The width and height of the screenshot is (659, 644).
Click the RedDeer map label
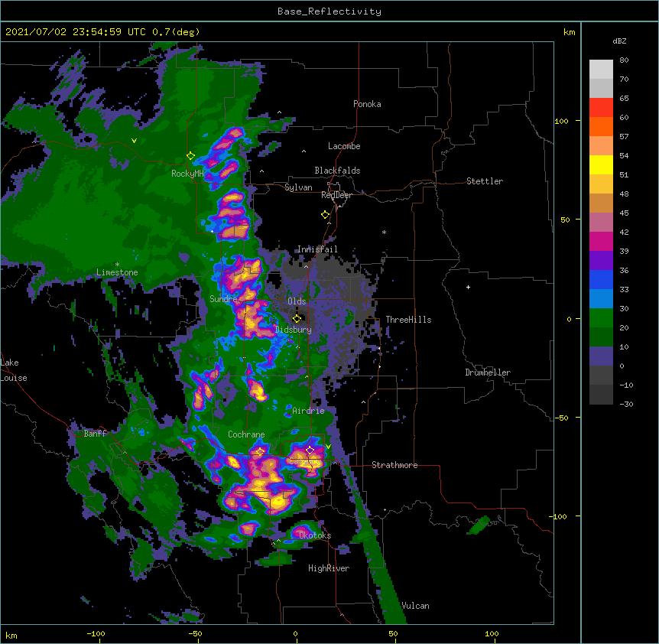336,195
